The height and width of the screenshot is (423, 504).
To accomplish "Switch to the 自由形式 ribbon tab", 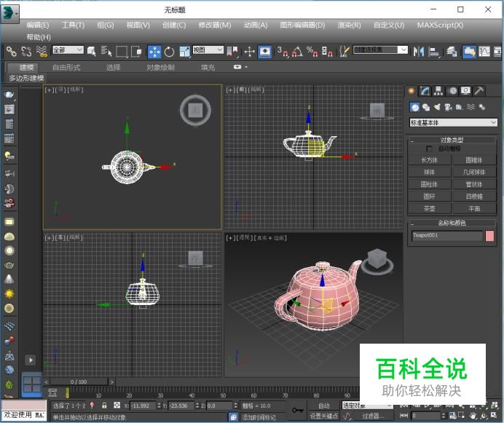I will 66,68.
